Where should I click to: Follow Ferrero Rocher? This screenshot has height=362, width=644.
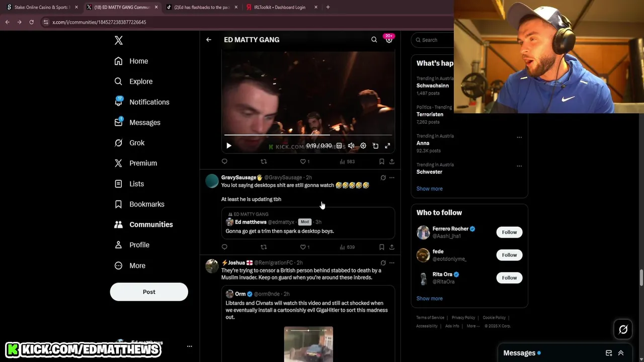pyautogui.click(x=509, y=232)
